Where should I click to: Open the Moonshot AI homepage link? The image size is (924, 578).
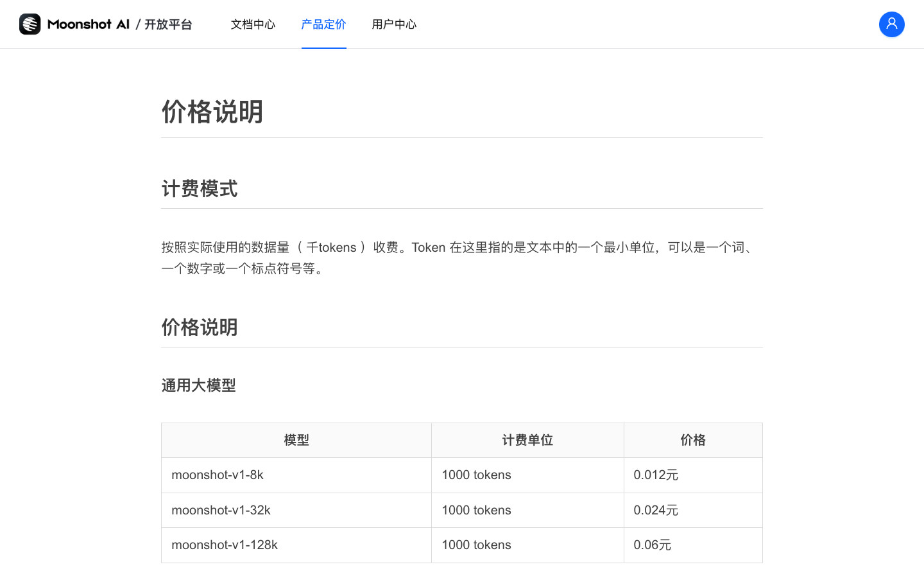pyautogui.click(x=87, y=24)
